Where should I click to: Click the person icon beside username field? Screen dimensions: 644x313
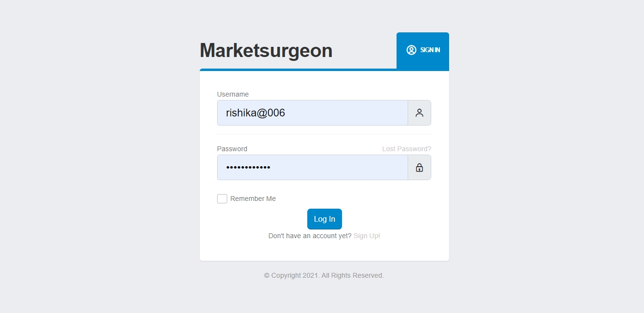[419, 113]
